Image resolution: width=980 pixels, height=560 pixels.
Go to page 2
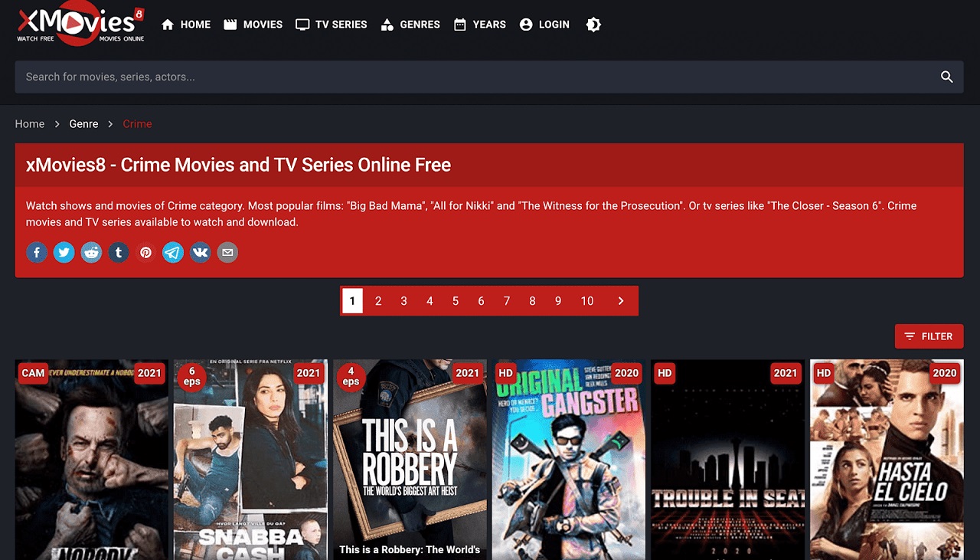pyautogui.click(x=378, y=301)
